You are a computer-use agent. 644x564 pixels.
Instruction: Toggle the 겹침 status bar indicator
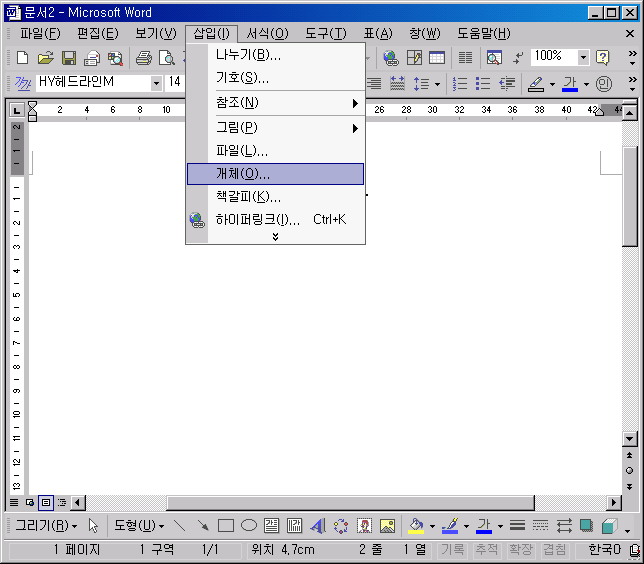tap(555, 550)
